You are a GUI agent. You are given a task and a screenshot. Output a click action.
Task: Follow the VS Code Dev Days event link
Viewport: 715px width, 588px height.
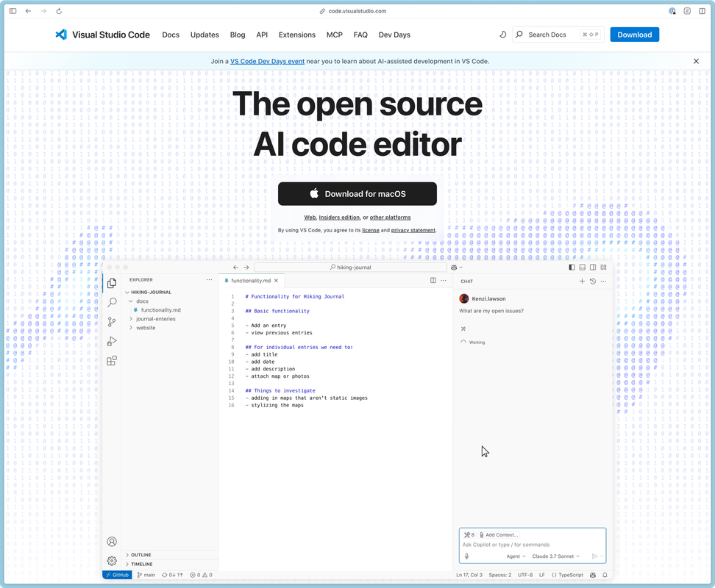(267, 61)
